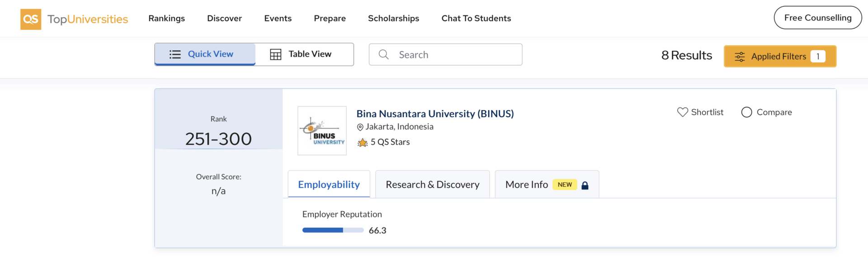Click the Shortlist label
868x259 pixels.
point(708,112)
